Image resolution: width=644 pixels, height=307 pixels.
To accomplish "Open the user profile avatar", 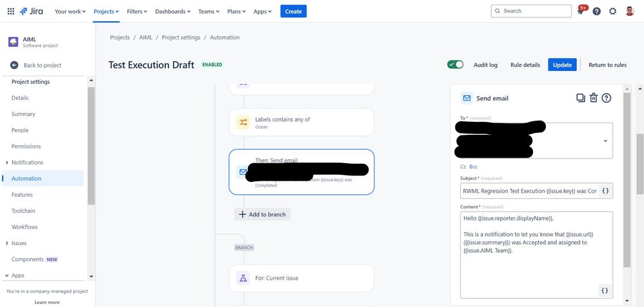I will 630,12.
